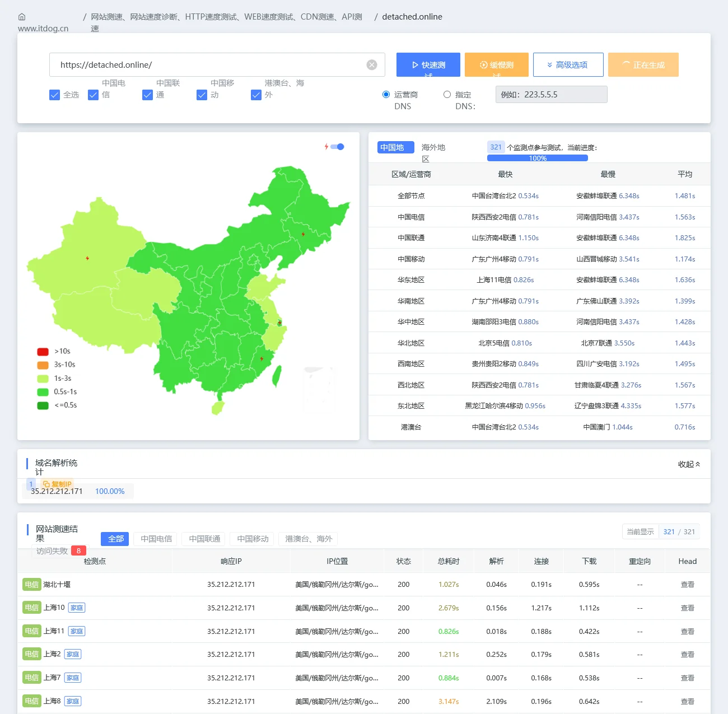Clear the URL input with the X icon
This screenshot has width=728, height=714.
pyautogui.click(x=372, y=65)
